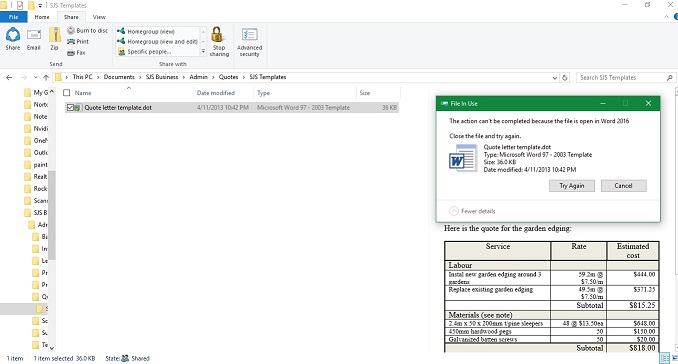678x364 pixels.
Task: Select the My G folder in the tree
Action: coord(36,93)
